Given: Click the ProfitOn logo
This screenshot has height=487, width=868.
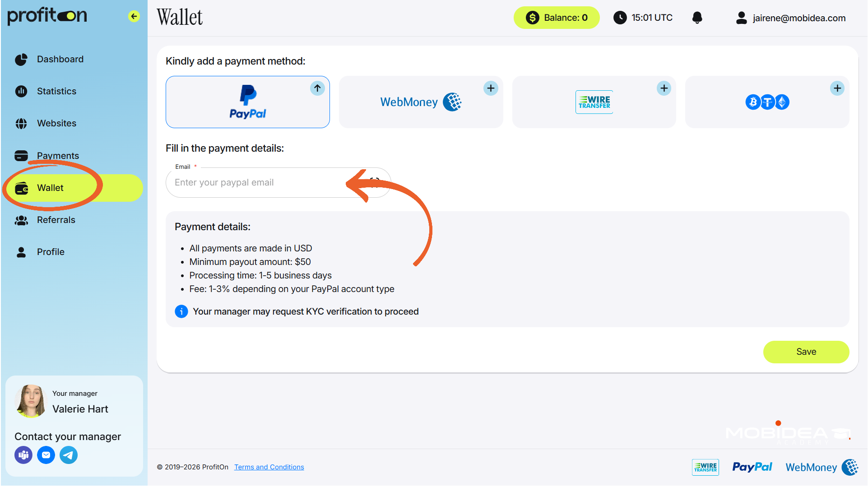Looking at the screenshot, I should tap(47, 16).
